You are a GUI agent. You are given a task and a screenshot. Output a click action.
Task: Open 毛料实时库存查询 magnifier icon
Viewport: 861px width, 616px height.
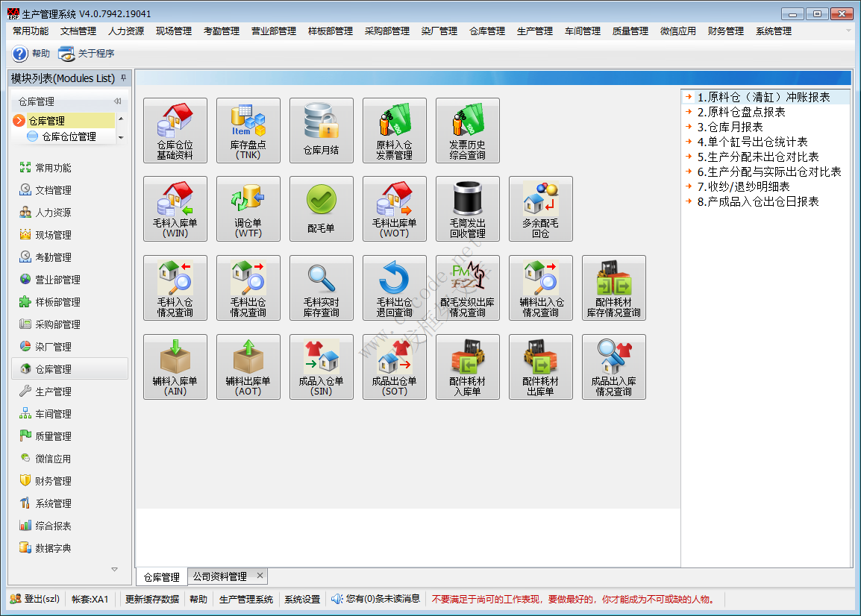322,288
